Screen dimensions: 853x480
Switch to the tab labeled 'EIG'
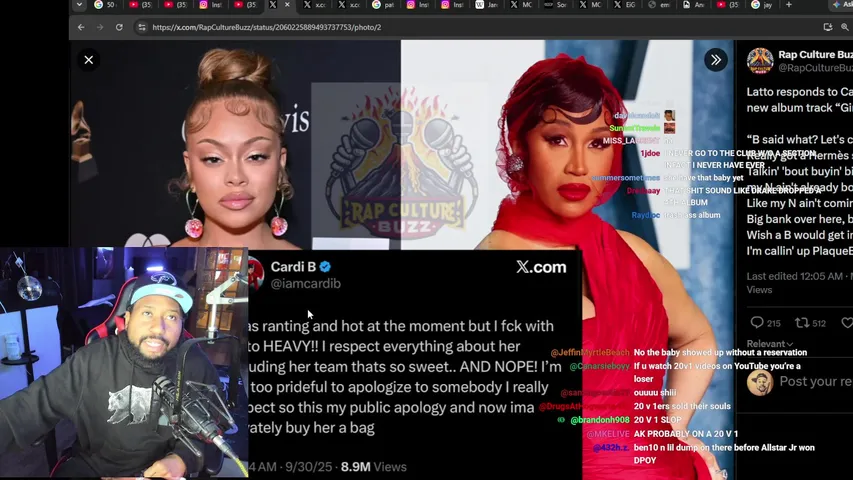coord(625,5)
